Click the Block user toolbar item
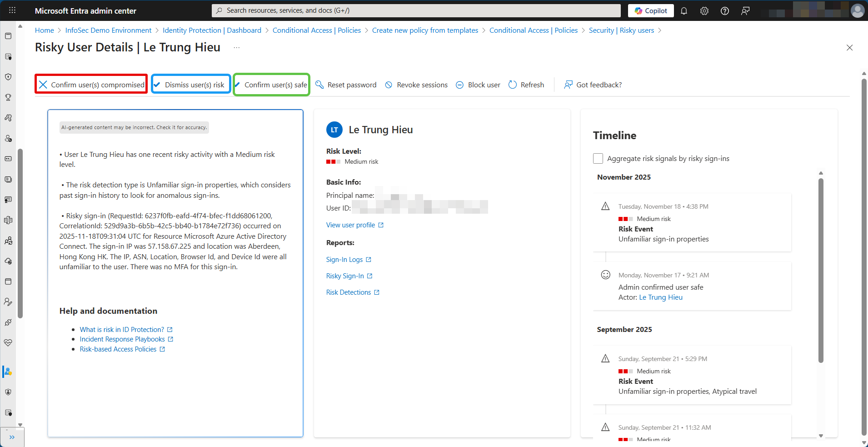This screenshot has width=868, height=447. (478, 85)
